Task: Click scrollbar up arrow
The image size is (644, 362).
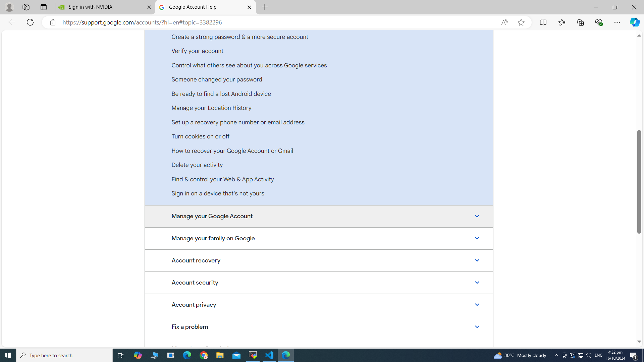Action: tap(639, 36)
